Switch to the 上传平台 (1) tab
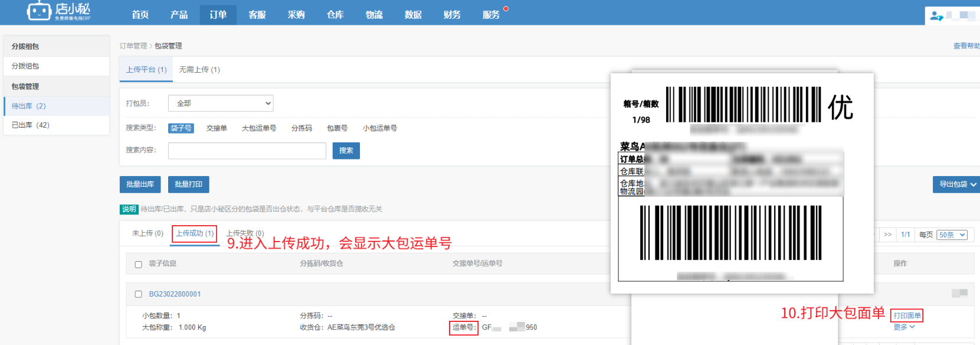The height and width of the screenshot is (345, 980). pos(146,70)
